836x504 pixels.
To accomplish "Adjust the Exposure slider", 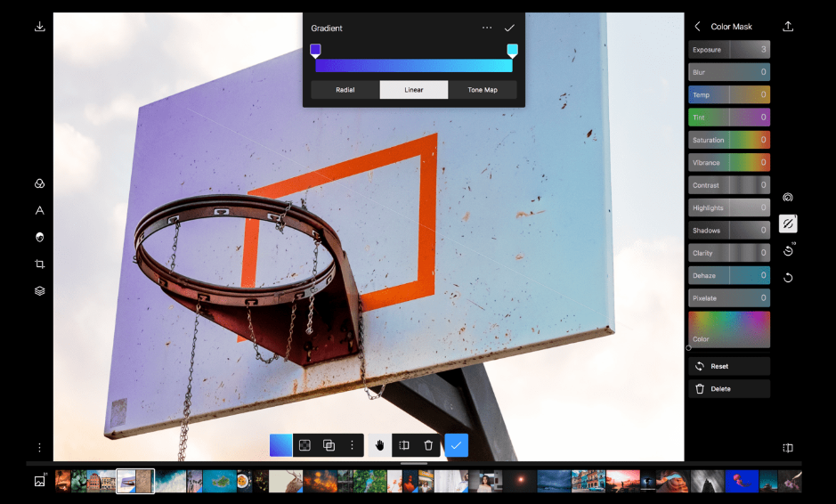I will (729, 50).
